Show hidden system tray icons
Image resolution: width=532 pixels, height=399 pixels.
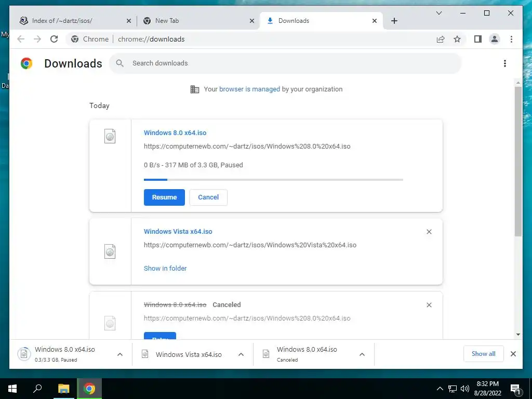[x=440, y=389]
